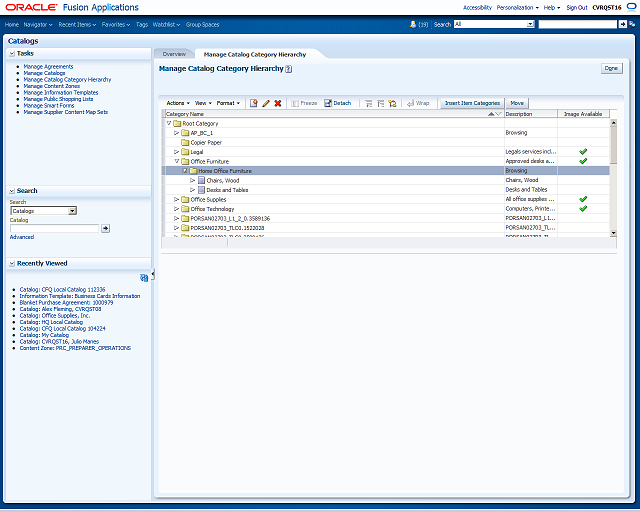Collapse the Tasks panel

point(12,53)
